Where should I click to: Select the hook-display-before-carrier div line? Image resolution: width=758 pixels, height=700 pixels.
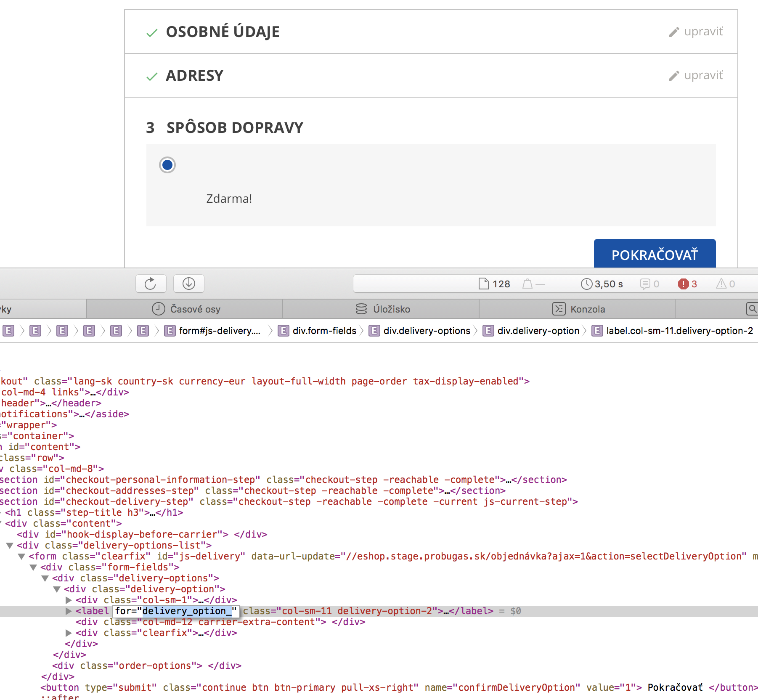pyautogui.click(x=142, y=535)
